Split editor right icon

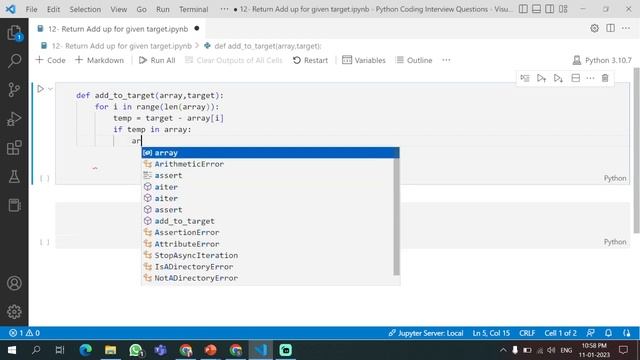tap(611, 28)
